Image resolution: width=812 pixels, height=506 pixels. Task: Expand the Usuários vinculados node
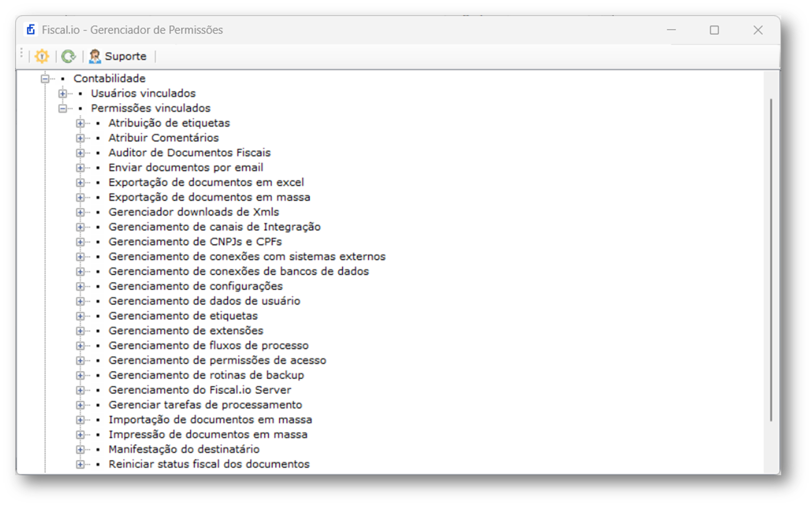click(x=63, y=94)
